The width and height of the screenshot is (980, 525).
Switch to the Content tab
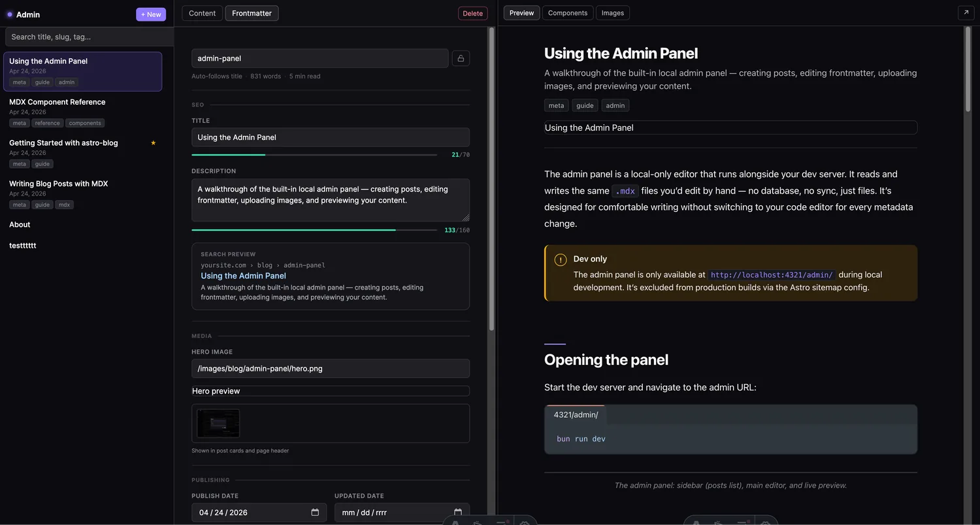(x=202, y=12)
